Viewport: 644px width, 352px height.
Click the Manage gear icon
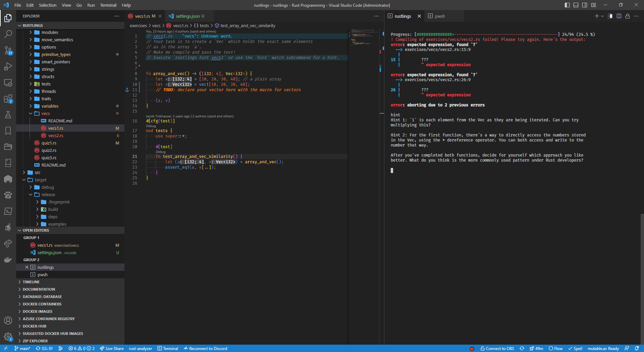tap(8, 336)
